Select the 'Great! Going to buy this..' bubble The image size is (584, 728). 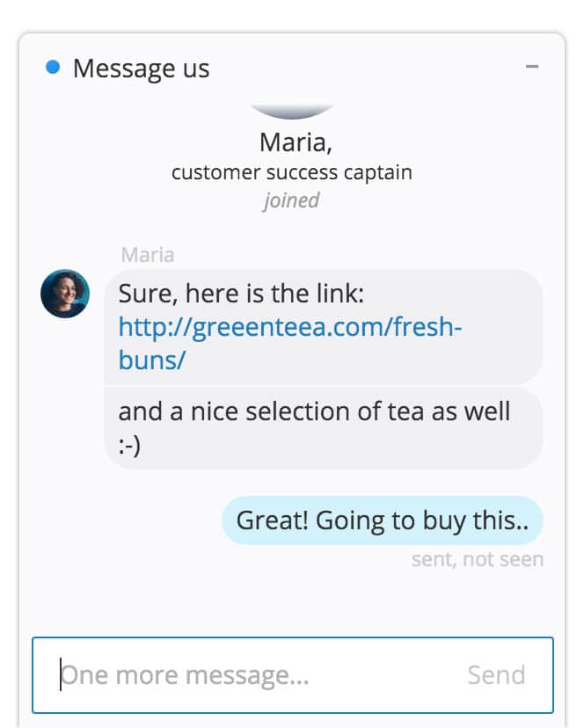coord(383,520)
